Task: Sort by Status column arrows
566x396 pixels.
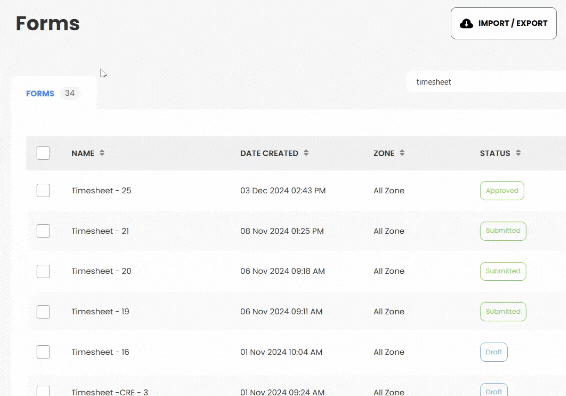Action: coord(518,153)
